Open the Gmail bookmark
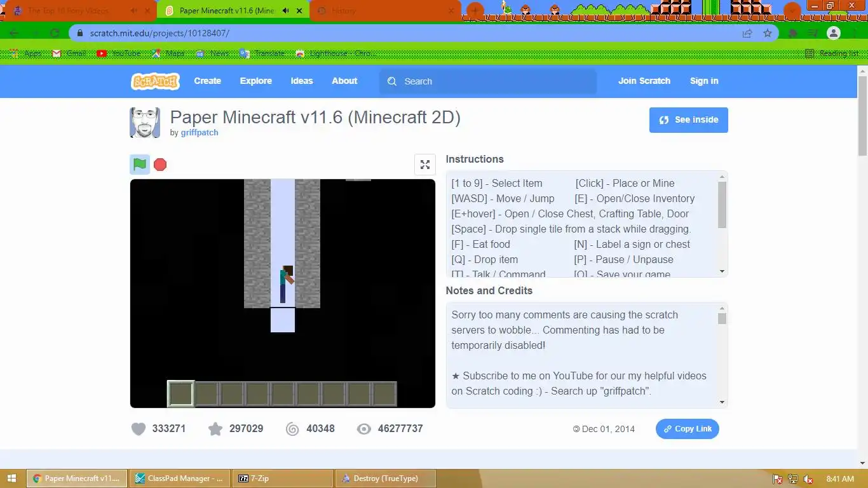This screenshot has width=868, height=488. click(x=69, y=53)
